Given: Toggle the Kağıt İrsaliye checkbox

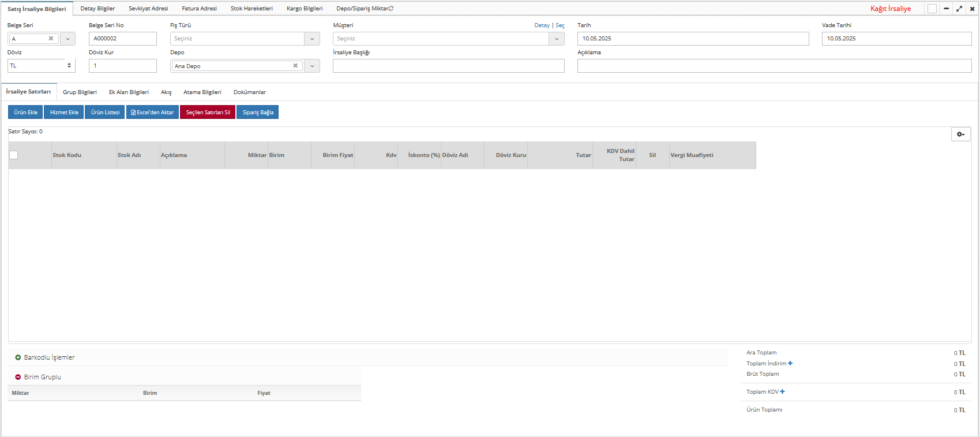Looking at the screenshot, I should (x=932, y=9).
